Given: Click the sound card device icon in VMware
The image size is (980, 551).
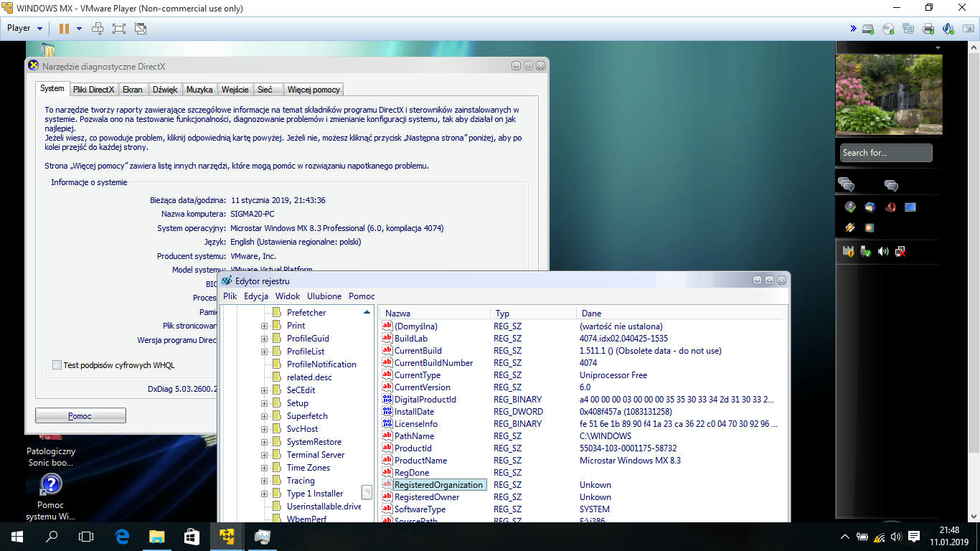Looking at the screenshot, I should coord(948,29).
